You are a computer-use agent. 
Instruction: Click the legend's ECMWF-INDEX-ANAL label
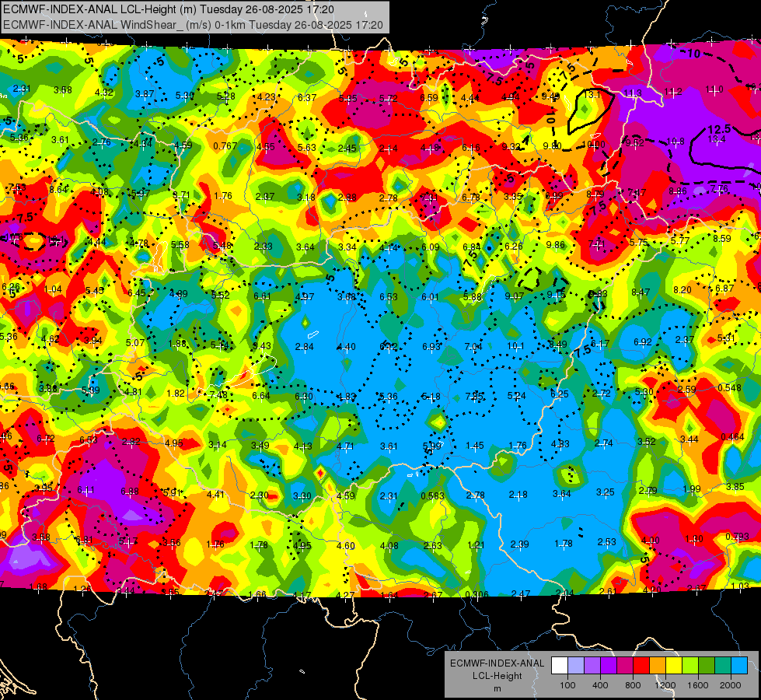pyautogui.click(x=497, y=663)
